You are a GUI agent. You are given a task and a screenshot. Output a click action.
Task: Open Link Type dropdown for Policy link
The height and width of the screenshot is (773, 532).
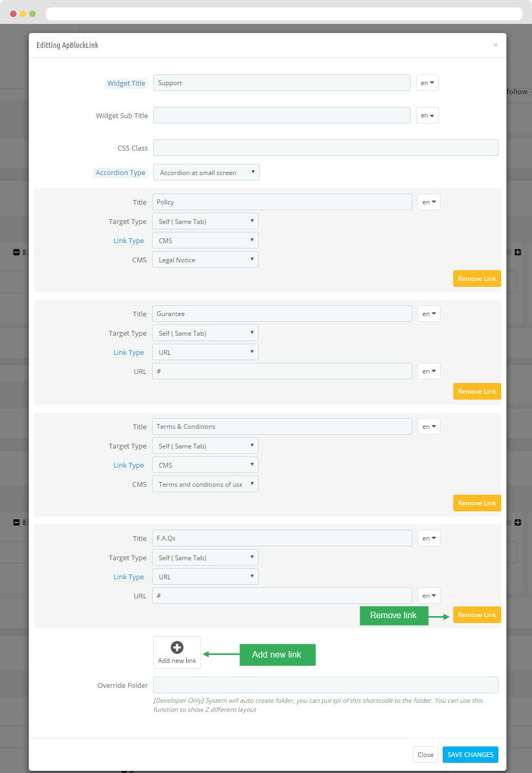tap(205, 240)
